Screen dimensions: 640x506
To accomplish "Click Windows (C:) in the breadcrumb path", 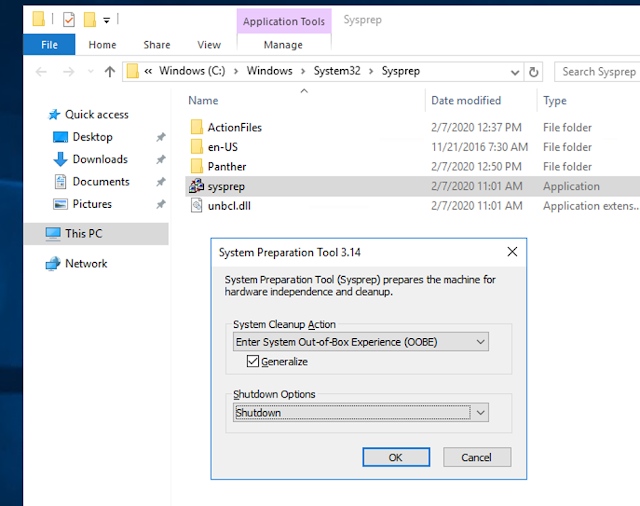I will coord(192,71).
